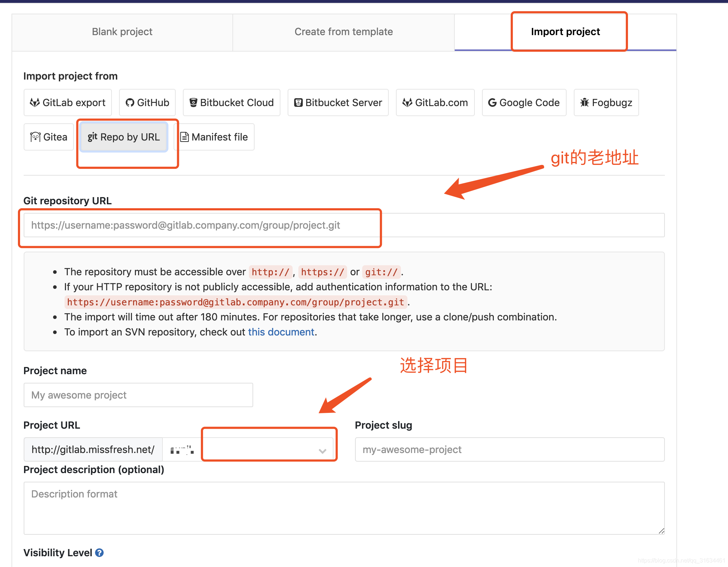The width and height of the screenshot is (728, 567).
Task: Click the GitLab export fox icon
Action: pos(34,103)
